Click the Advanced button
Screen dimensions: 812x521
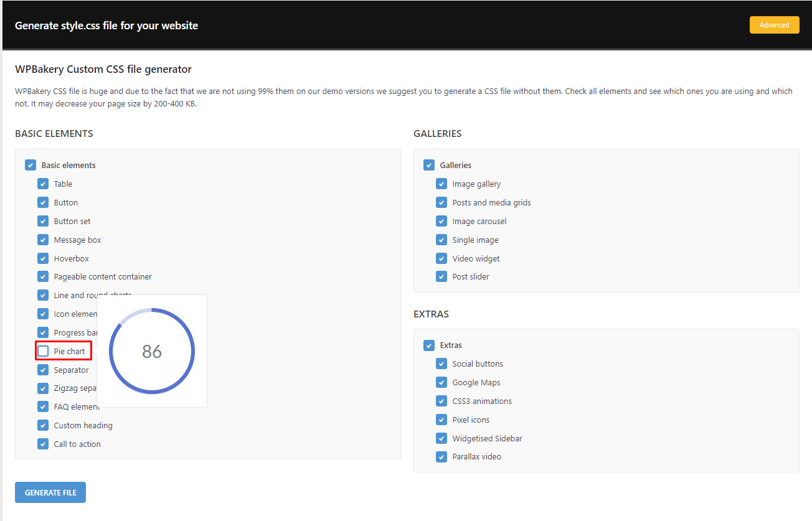[x=774, y=25]
